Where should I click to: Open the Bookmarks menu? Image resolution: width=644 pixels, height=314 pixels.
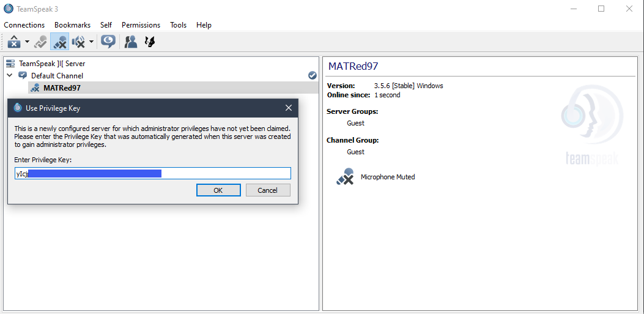72,25
